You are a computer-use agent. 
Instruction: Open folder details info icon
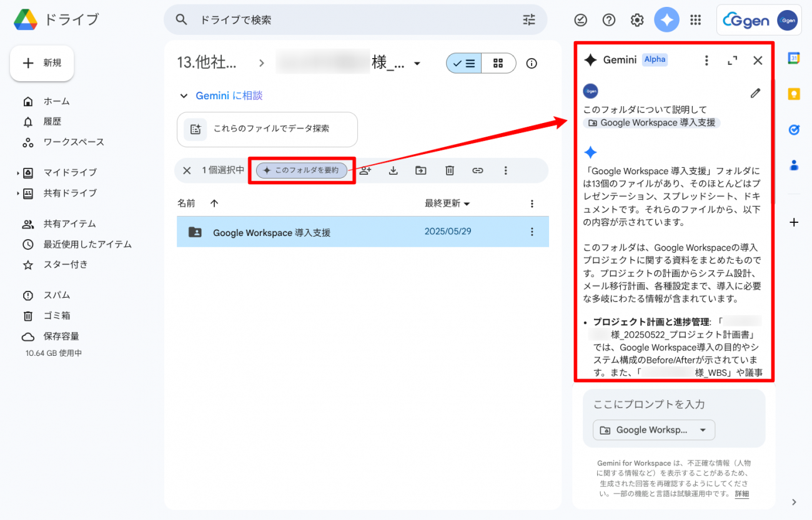tap(532, 63)
